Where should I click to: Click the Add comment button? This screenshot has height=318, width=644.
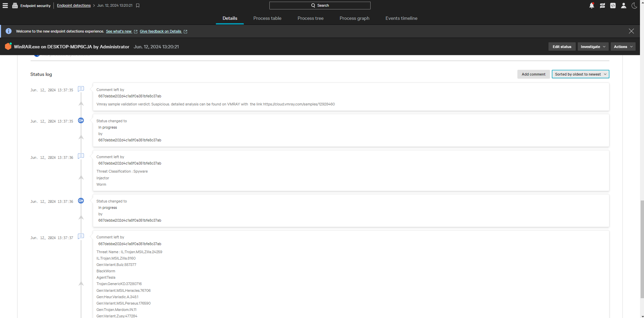pos(533,74)
